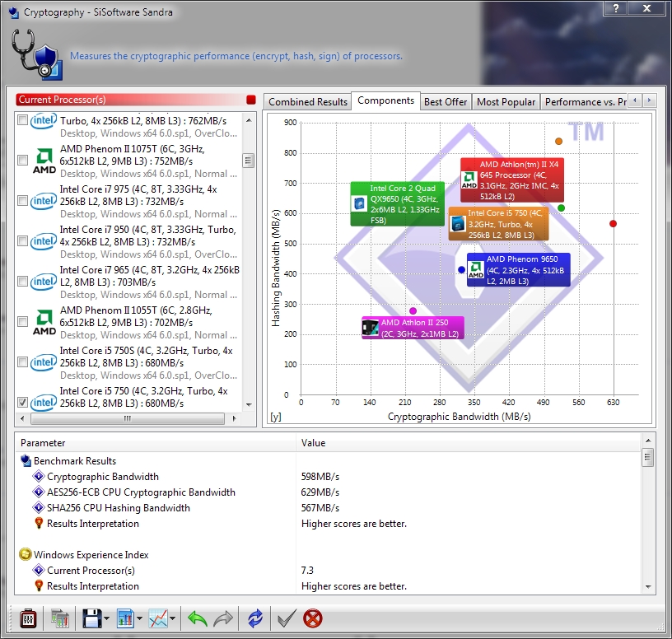The width and height of the screenshot is (672, 639).
Task: Click the AMD Phenom 9650 chart label
Action: click(x=519, y=270)
